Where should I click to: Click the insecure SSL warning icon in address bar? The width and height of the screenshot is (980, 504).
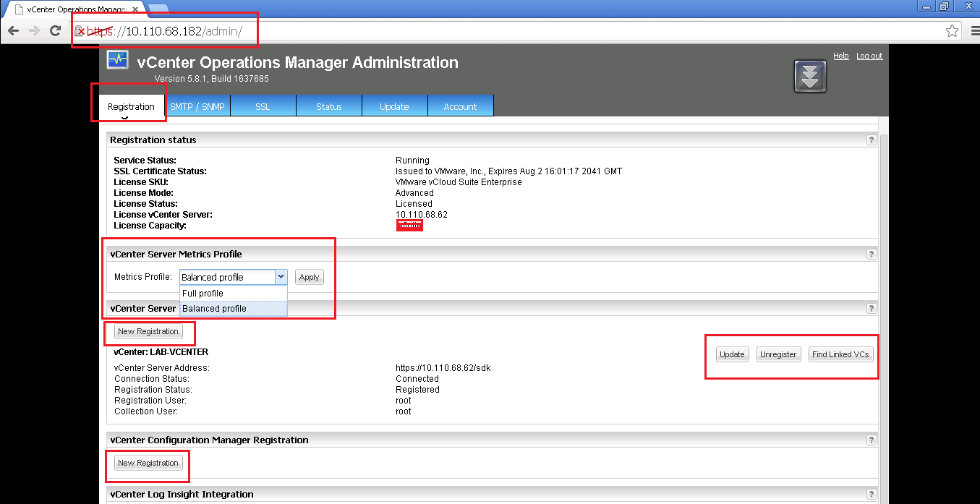pos(80,31)
